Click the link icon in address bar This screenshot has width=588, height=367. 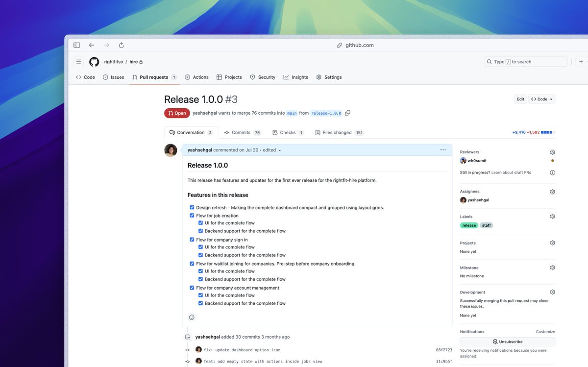(x=339, y=45)
